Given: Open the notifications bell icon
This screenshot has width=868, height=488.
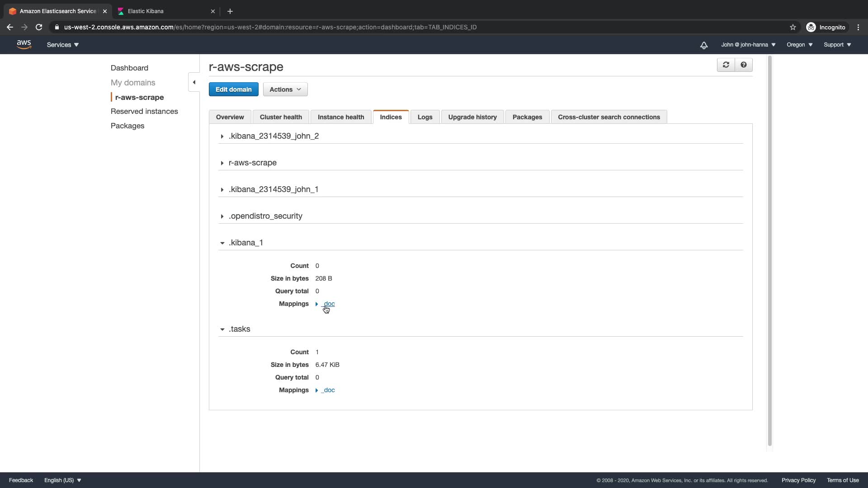Looking at the screenshot, I should click(704, 45).
